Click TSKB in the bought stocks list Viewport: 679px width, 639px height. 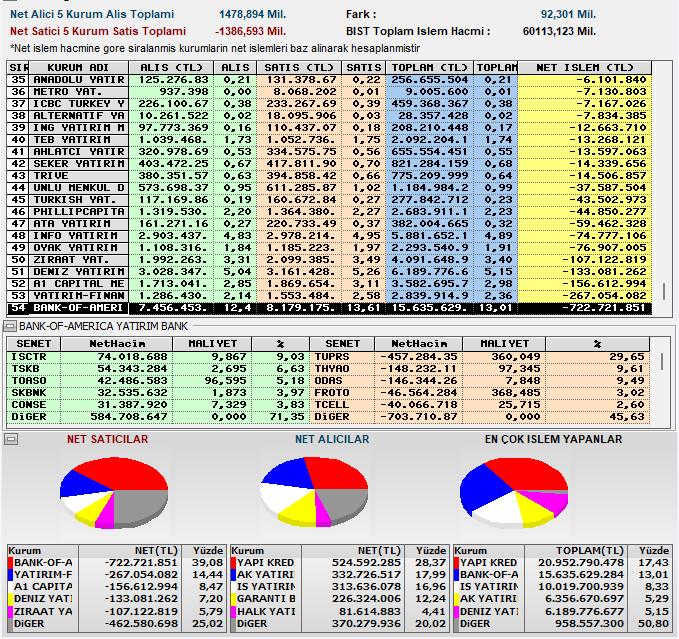point(25,369)
